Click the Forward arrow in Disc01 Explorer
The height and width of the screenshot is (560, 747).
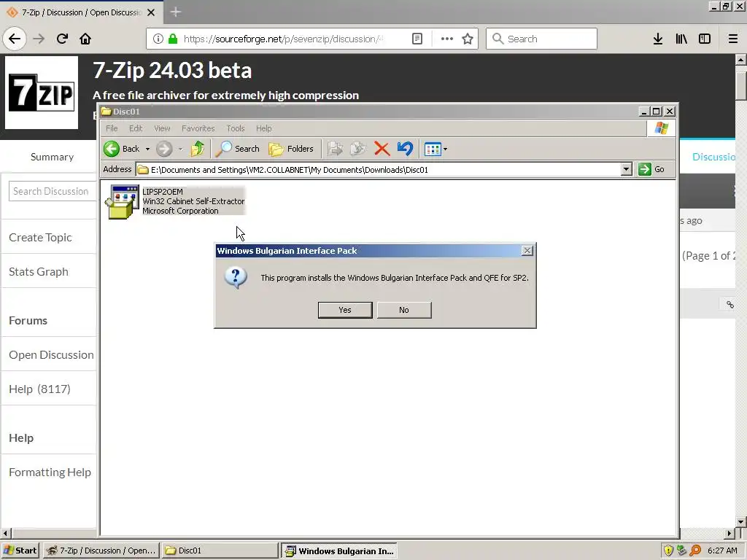tap(164, 149)
